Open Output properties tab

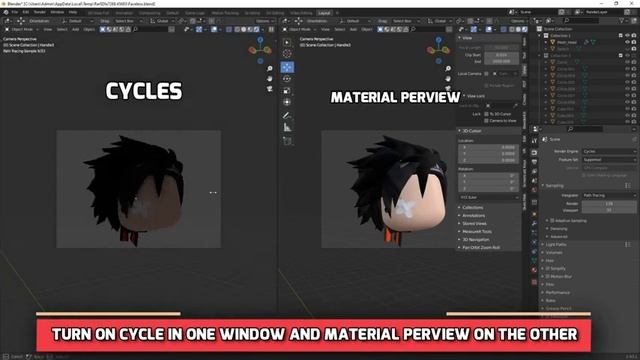pos(534,162)
